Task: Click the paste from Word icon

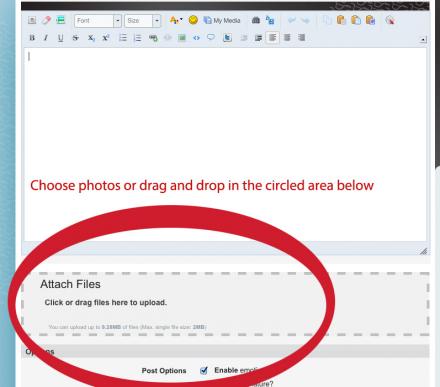Action: pos(370,21)
